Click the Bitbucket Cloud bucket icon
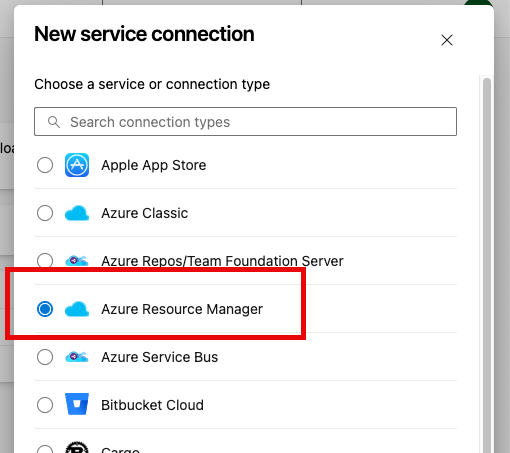 77,404
